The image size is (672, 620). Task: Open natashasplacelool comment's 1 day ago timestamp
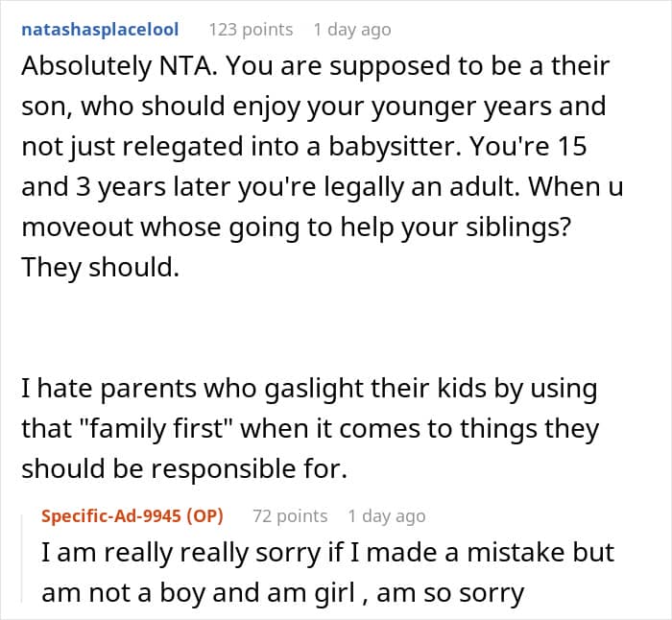click(x=352, y=30)
